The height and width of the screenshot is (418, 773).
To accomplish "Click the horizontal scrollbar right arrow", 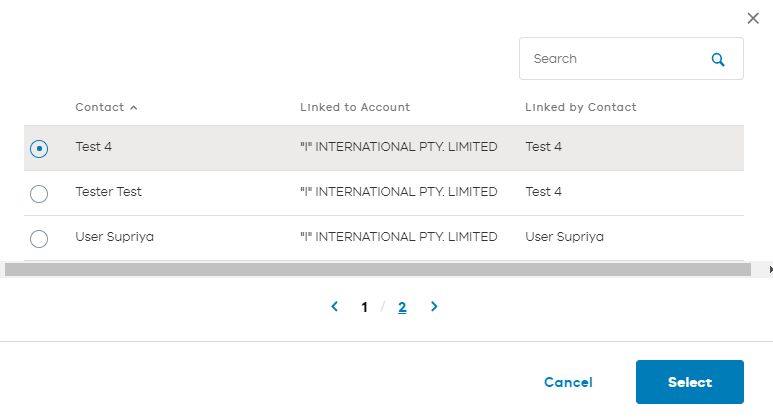I will coord(770,270).
